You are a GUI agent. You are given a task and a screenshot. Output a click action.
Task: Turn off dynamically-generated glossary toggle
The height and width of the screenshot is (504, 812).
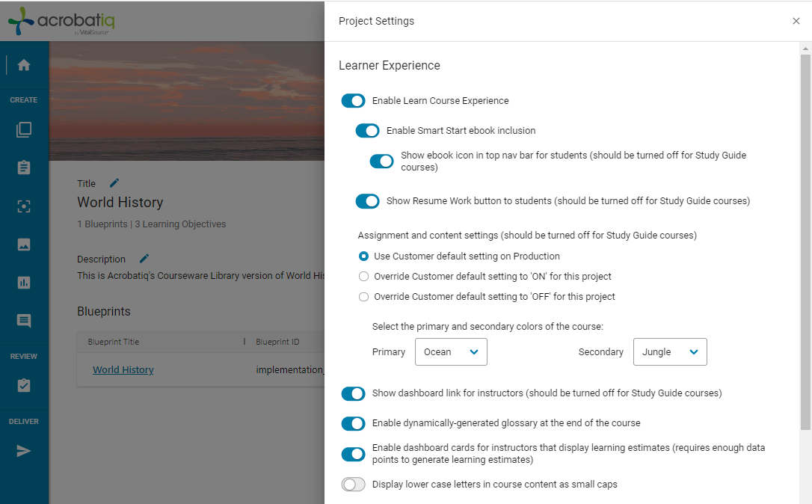[x=353, y=423]
